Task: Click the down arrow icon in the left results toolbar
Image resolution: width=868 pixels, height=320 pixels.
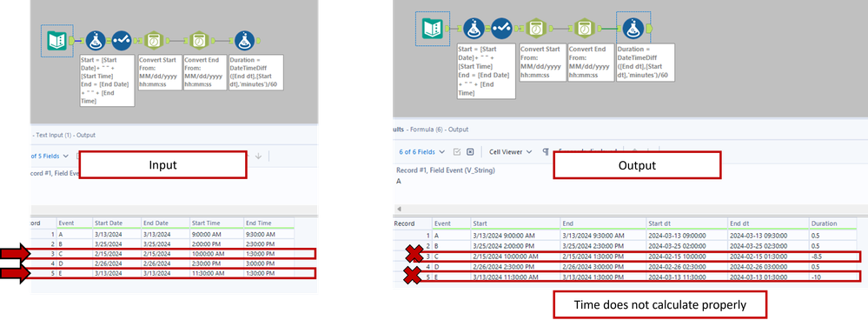Action: pyautogui.click(x=258, y=157)
